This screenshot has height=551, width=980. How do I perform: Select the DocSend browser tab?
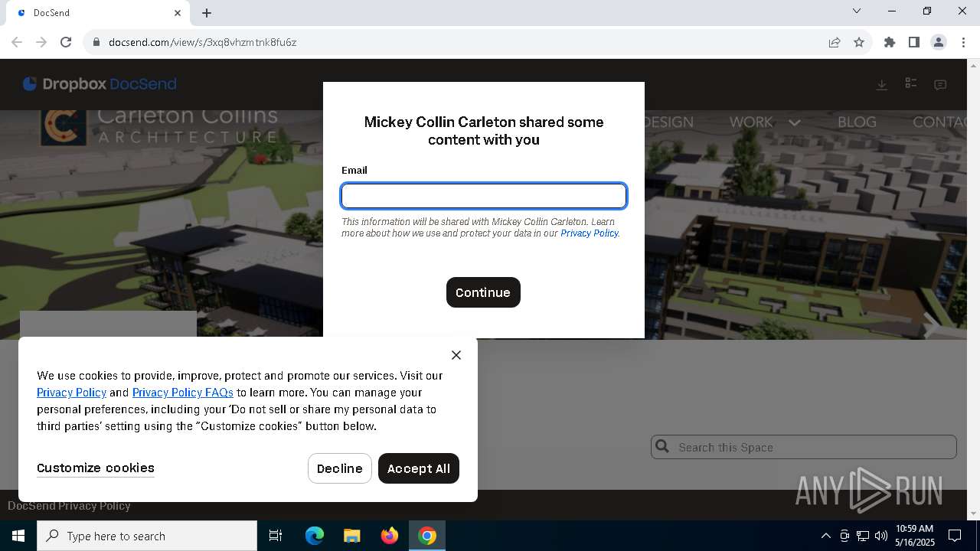(98, 13)
